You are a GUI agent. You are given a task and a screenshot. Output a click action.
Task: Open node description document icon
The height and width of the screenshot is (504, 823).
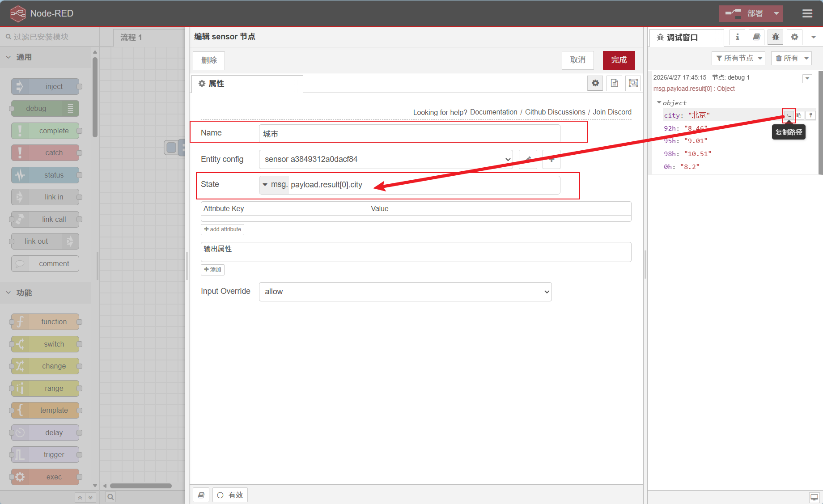(615, 83)
